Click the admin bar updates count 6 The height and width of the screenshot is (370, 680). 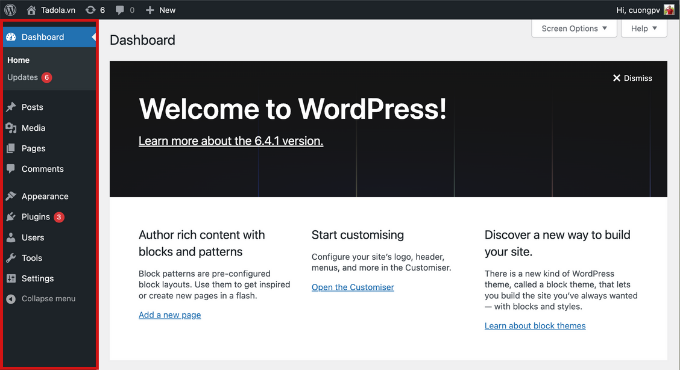coord(102,10)
